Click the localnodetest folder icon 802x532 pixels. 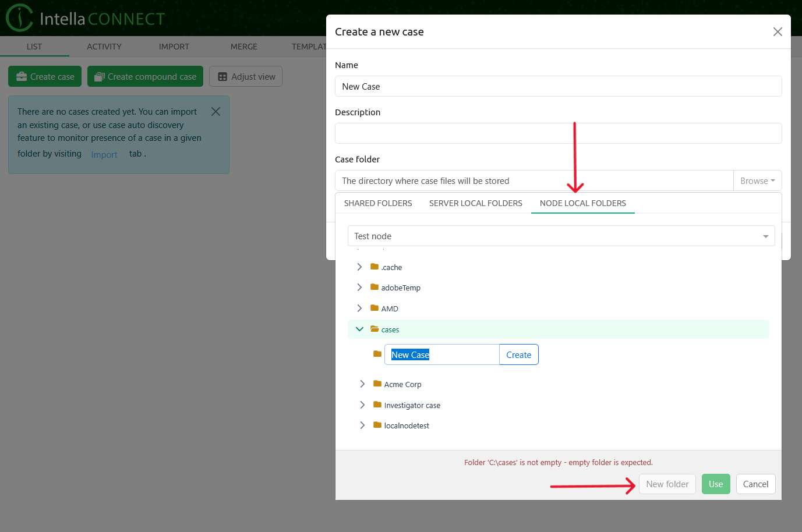(x=377, y=425)
